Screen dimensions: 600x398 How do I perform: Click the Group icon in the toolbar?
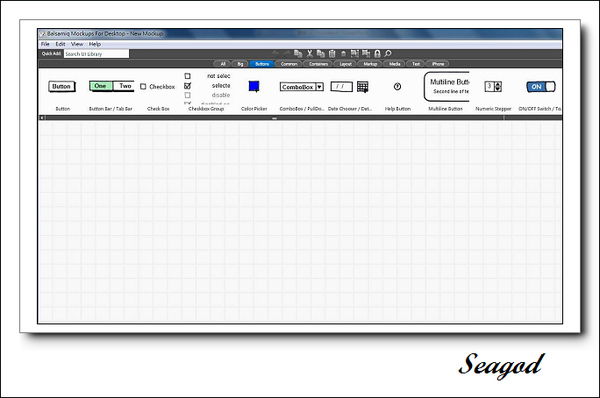click(x=355, y=54)
